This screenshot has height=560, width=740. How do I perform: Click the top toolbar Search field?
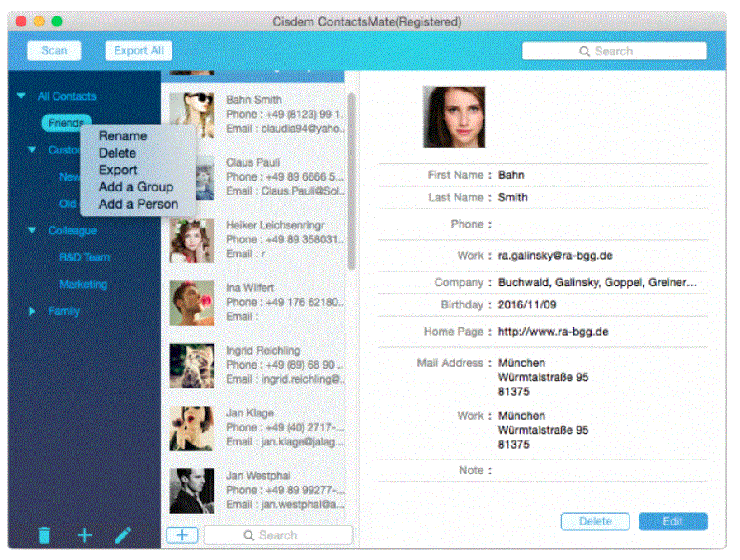click(614, 51)
